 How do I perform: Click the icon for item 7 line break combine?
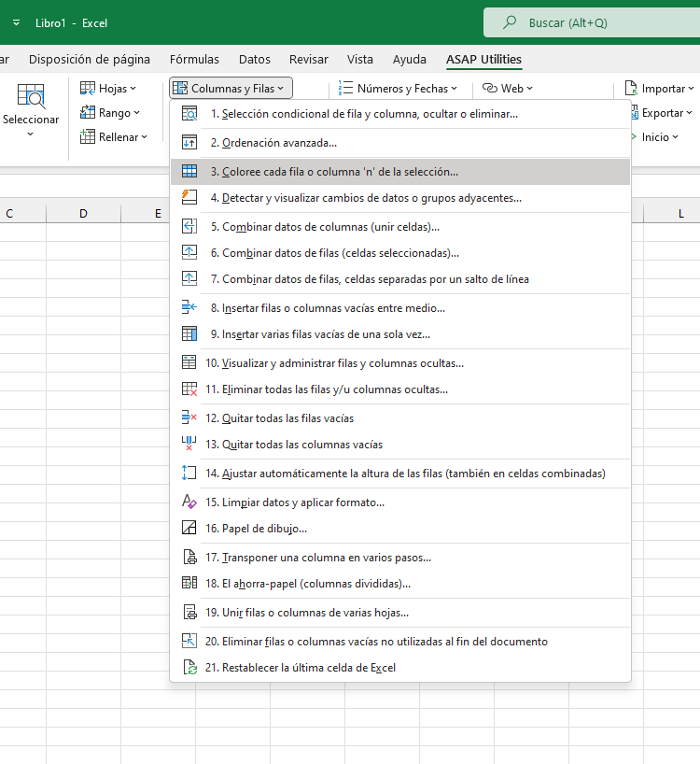tap(189, 278)
